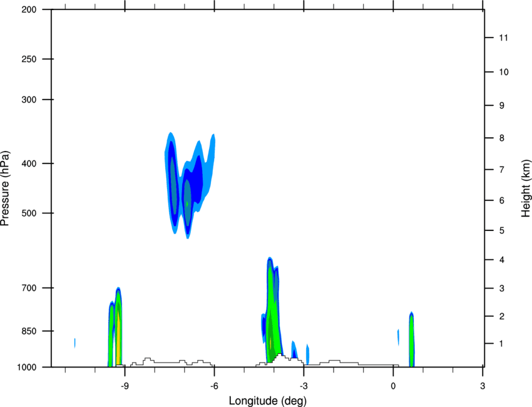
Task: Pick the 10 km height label
Action: 504,72
